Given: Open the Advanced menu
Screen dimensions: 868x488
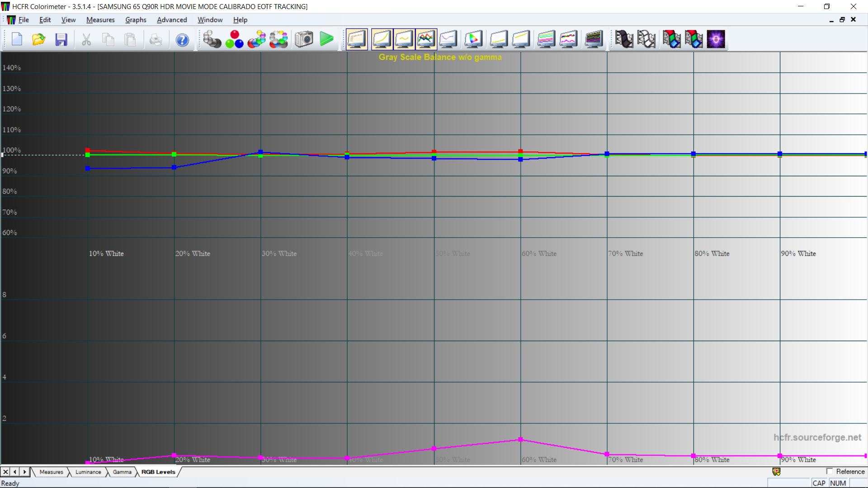Looking at the screenshot, I should [171, 20].
